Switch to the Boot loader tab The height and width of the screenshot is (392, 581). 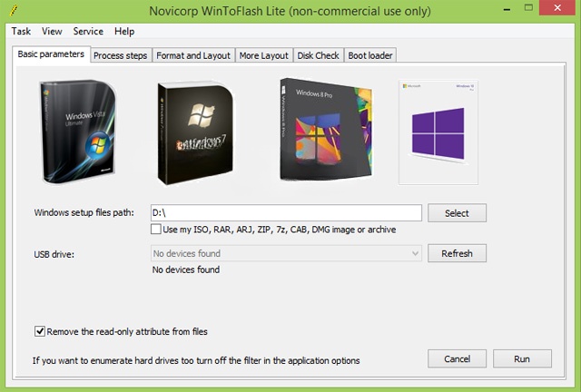(370, 55)
